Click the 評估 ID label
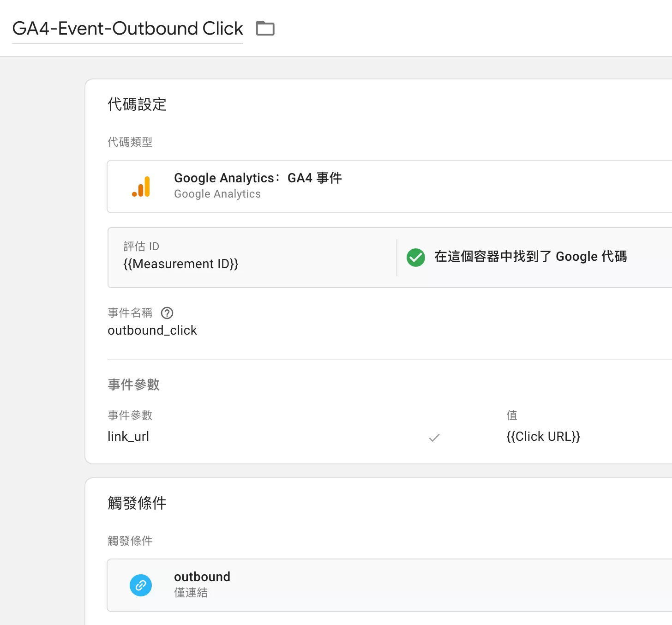 click(x=141, y=246)
